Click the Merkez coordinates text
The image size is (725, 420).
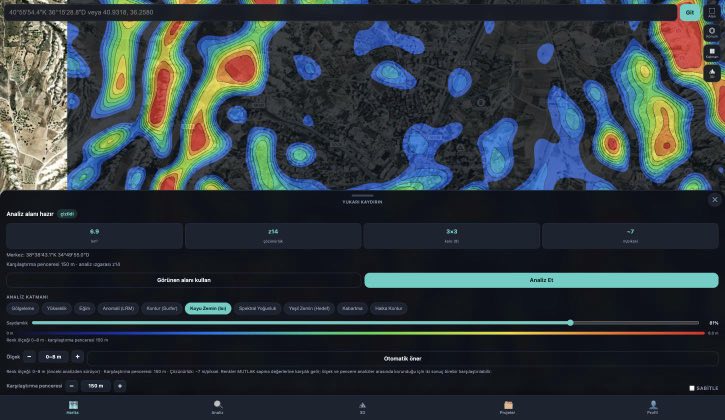pos(48,255)
